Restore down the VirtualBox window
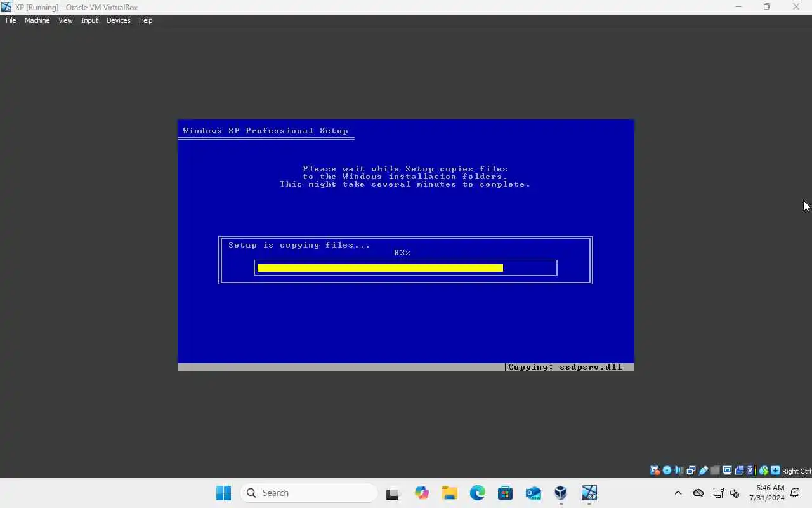Image resolution: width=812 pixels, height=508 pixels. [x=767, y=7]
